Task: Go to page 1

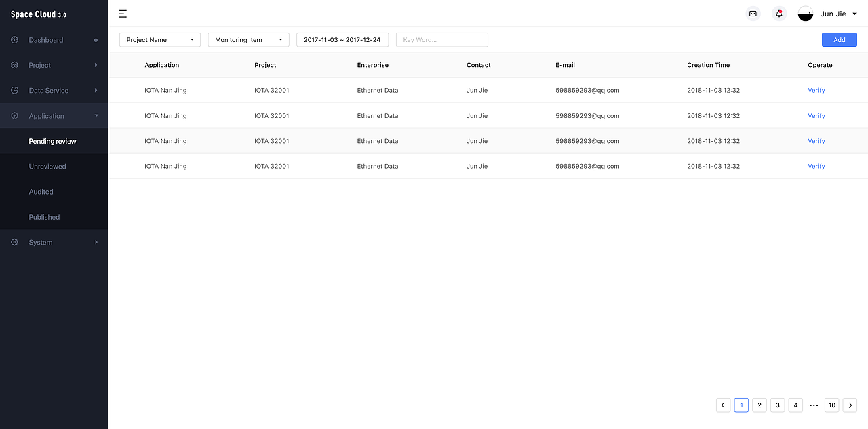Action: pos(741,405)
